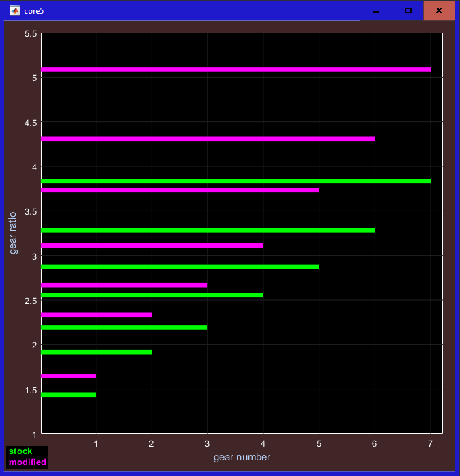Click the x-axis tick label 7
This screenshot has height=476, width=460.
coord(431,443)
